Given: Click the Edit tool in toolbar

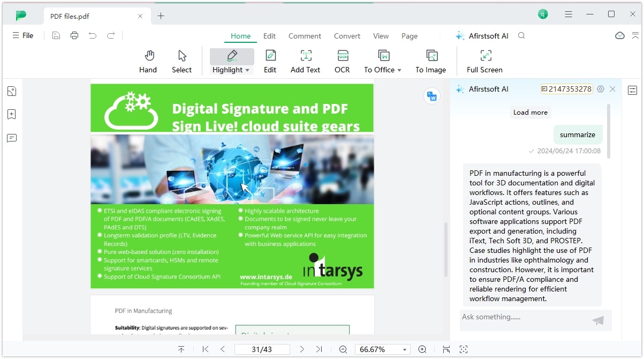Looking at the screenshot, I should pyautogui.click(x=270, y=62).
